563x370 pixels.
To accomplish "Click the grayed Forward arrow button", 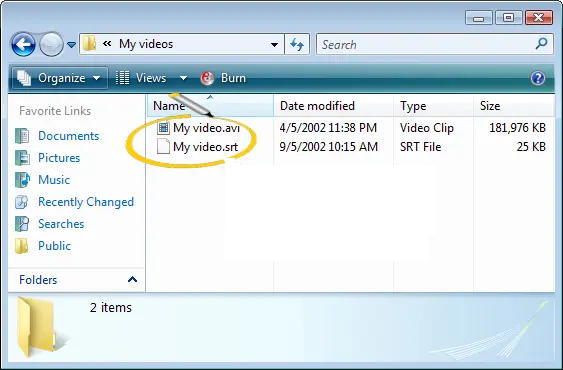I will 51,44.
